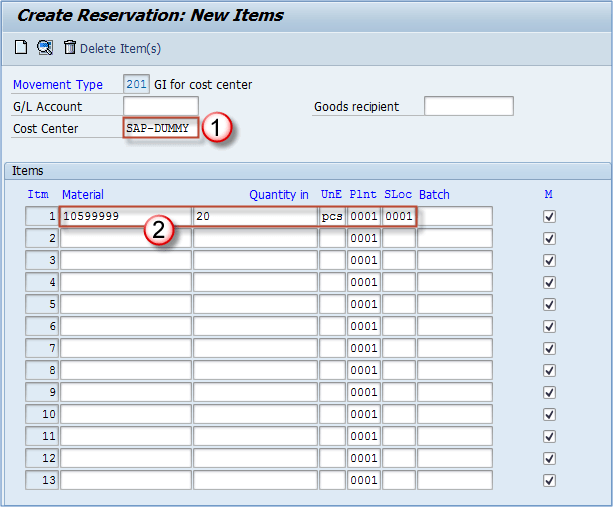Select the Quantity field showing 20

click(255, 216)
